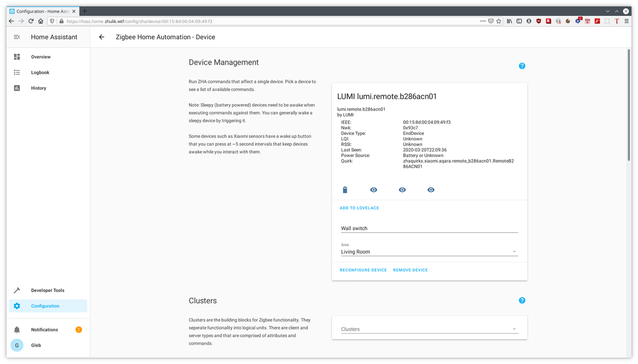Click the browser Home button
This screenshot has width=638, height=364.
click(x=41, y=21)
